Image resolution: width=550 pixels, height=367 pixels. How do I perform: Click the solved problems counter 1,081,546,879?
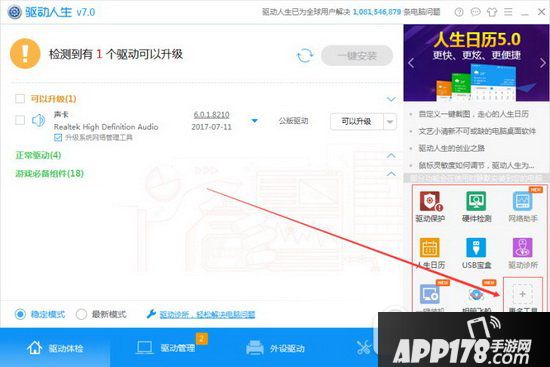[377, 12]
